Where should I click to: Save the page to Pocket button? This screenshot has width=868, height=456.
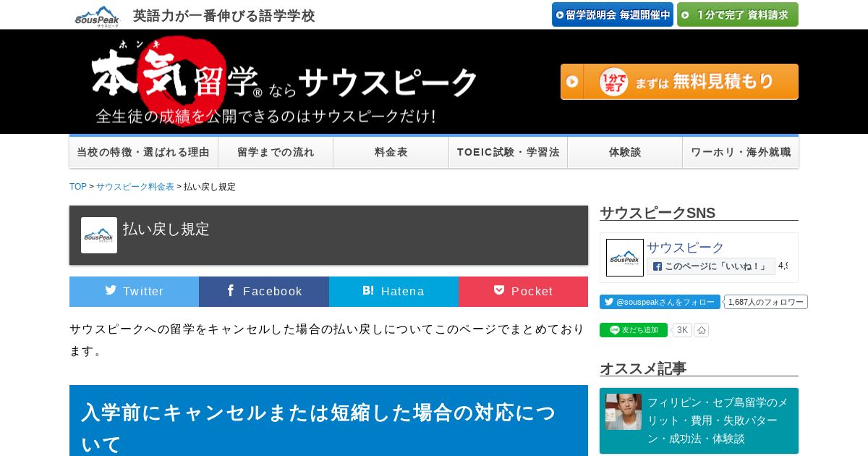(x=523, y=292)
